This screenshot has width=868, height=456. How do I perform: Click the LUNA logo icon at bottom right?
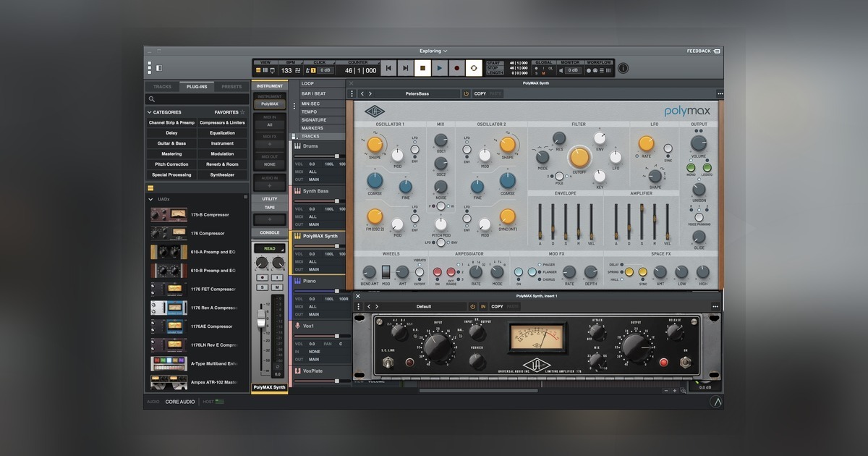pos(716,402)
